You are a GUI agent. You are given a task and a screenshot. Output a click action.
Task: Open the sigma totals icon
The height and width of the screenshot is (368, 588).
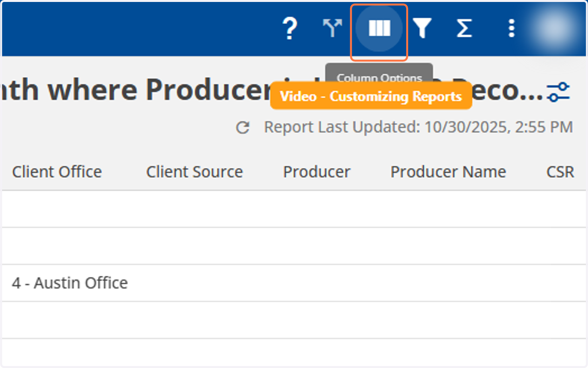tap(464, 28)
